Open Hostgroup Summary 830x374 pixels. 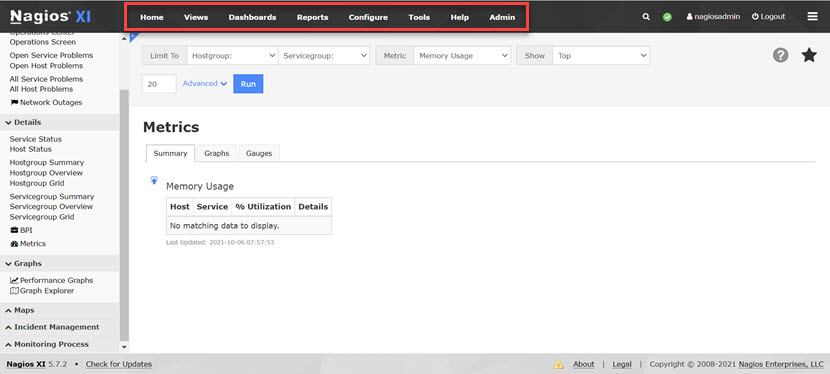[47, 163]
